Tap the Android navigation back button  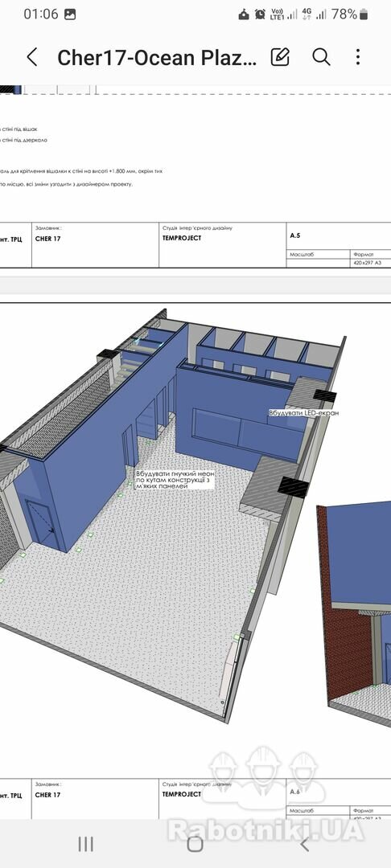[304, 844]
